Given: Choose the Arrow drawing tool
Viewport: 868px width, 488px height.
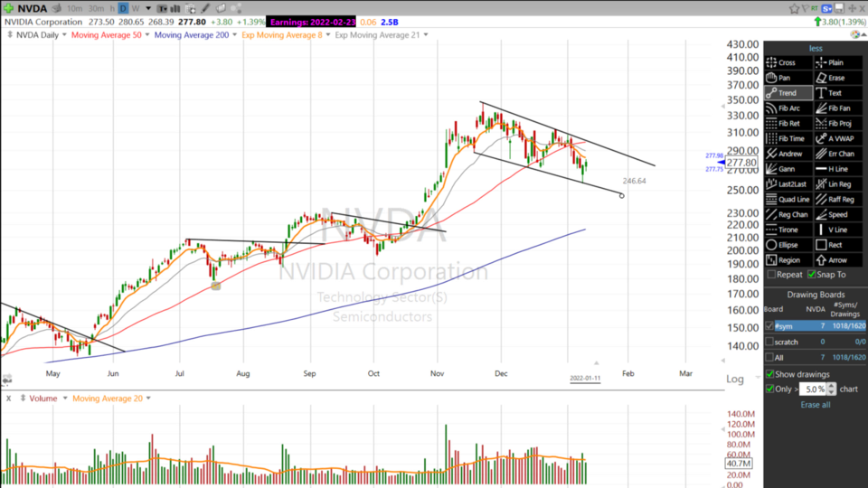Looking at the screenshot, I should point(838,260).
